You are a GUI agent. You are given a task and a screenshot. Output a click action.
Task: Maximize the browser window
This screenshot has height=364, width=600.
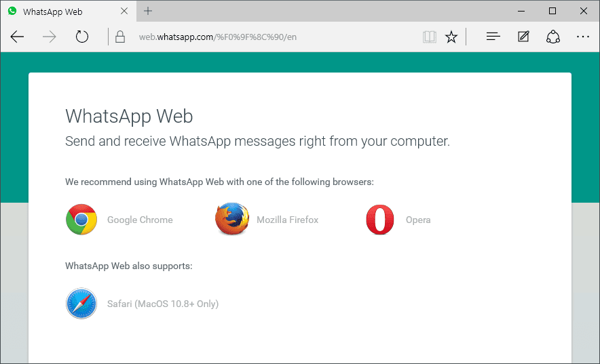(x=552, y=11)
